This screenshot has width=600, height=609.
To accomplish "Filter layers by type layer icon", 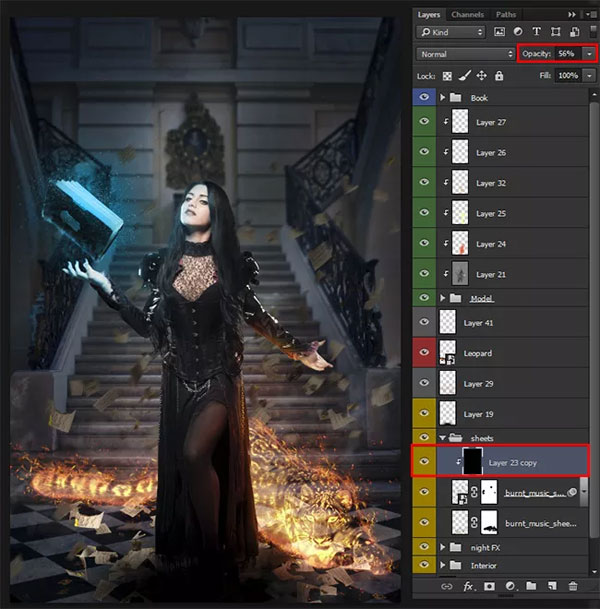I will point(536,32).
